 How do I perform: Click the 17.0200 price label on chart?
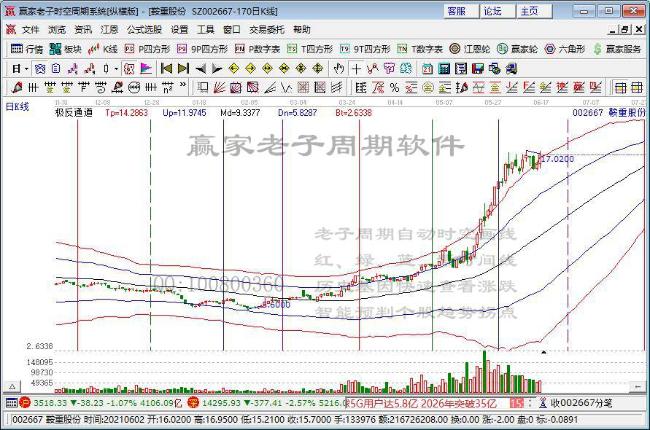point(558,159)
